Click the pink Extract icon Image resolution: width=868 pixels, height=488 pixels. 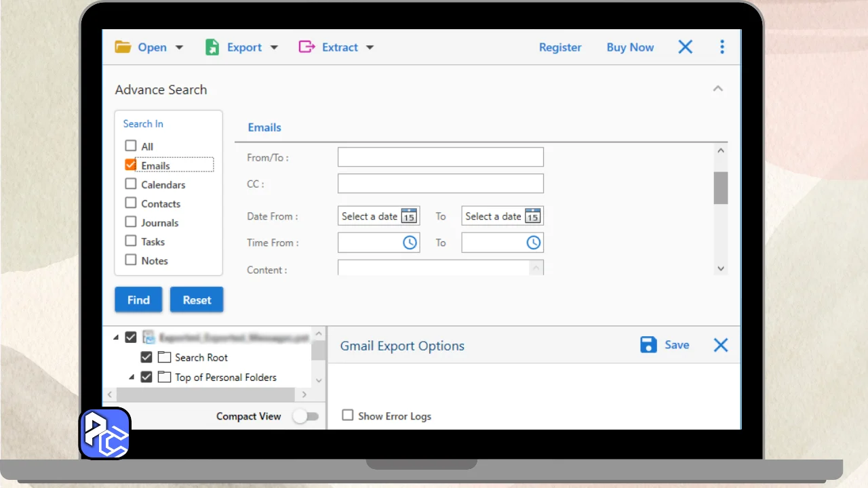point(307,47)
